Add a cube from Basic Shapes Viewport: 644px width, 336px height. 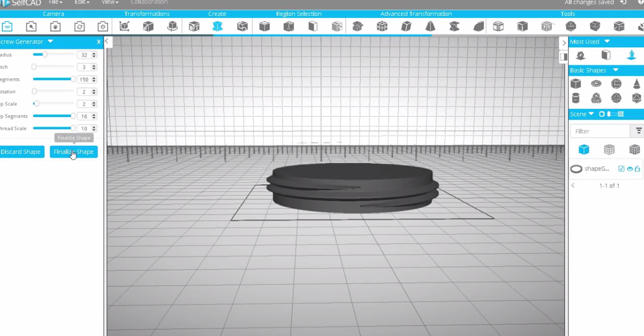[x=576, y=84]
